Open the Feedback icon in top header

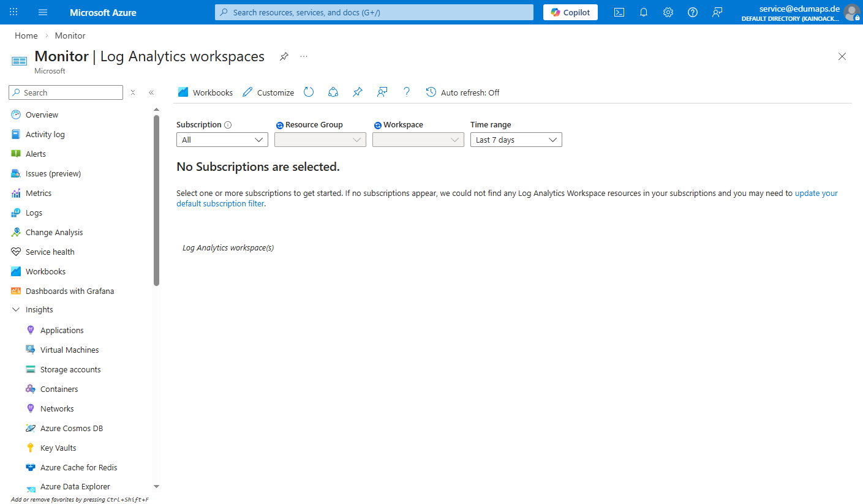[717, 12]
